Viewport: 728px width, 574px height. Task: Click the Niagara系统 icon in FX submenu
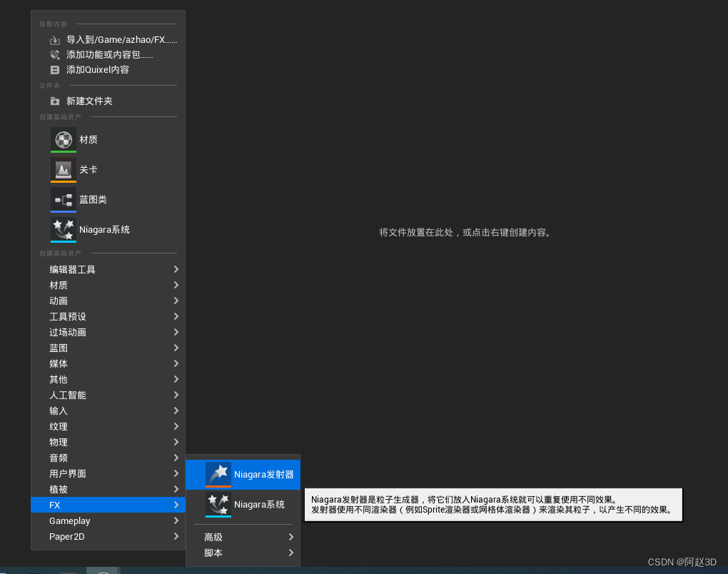218,505
